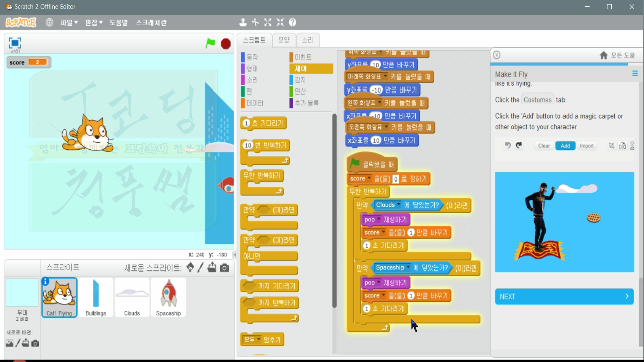Switch to the 모양 tab
Image resolution: width=644 pixels, height=362 pixels.
284,40
